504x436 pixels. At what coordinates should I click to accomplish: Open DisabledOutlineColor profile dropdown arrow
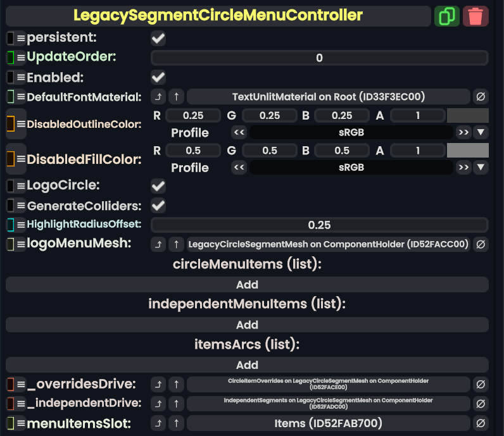tap(481, 132)
